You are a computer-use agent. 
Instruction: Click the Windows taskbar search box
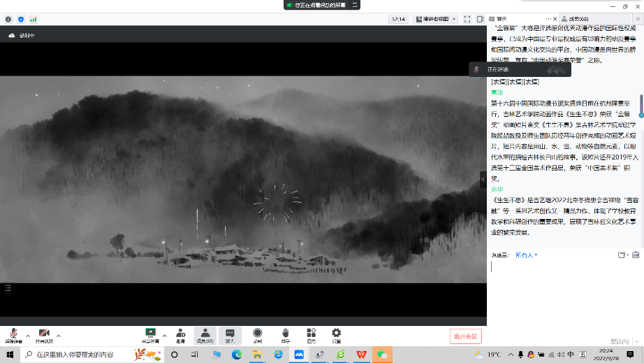[92, 355]
